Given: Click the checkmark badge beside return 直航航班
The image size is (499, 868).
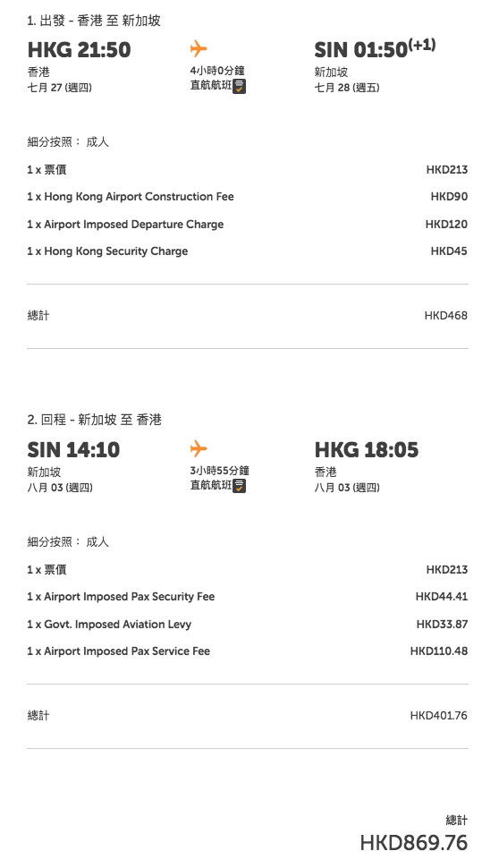Looking at the screenshot, I should pos(239,486).
